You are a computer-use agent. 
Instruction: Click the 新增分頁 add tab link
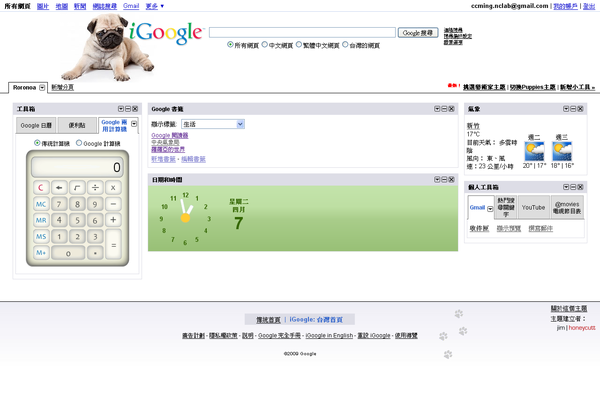point(62,87)
